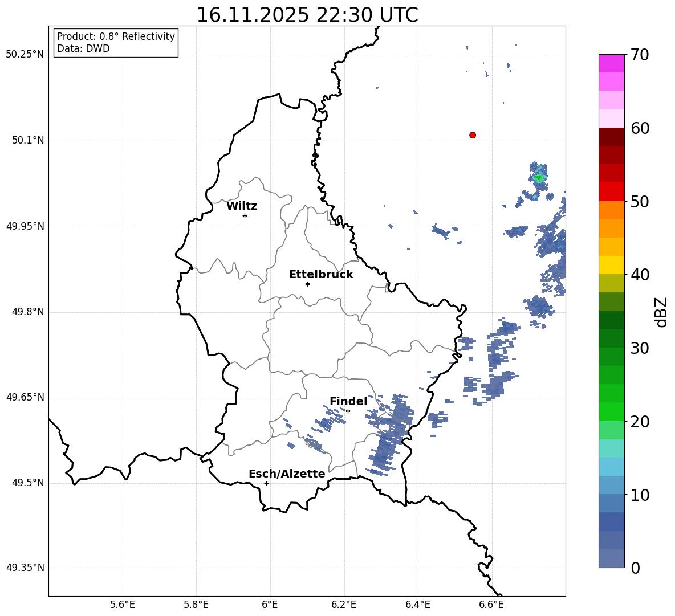Click the Wiltz city label
675x616 pixels.
(x=242, y=206)
